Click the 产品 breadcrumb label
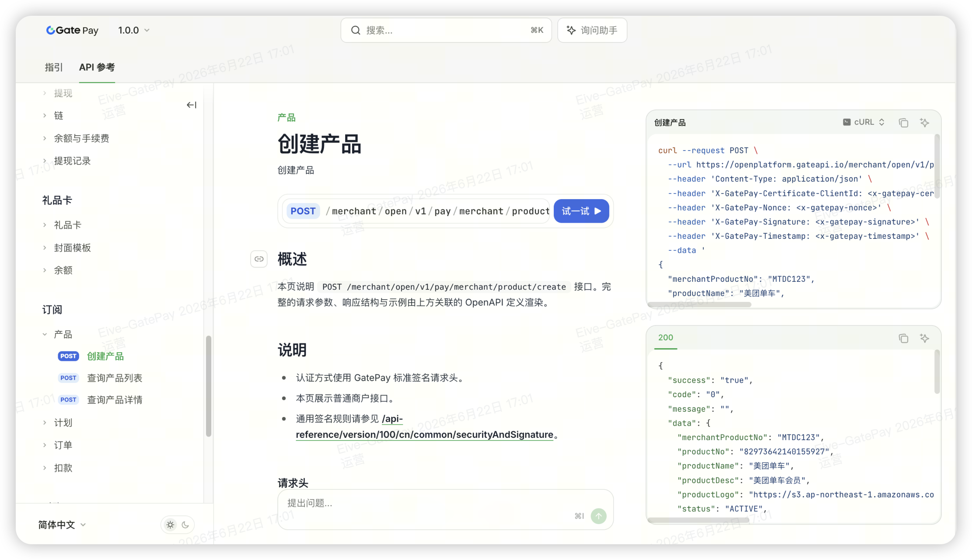The width and height of the screenshot is (972, 560). (287, 117)
